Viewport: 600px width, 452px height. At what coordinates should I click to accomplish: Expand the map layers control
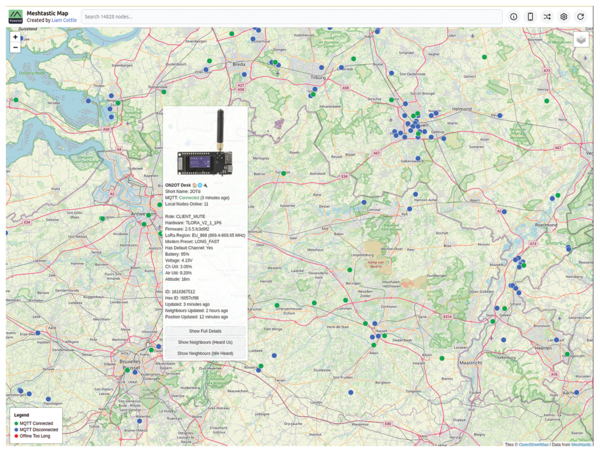[x=581, y=40]
